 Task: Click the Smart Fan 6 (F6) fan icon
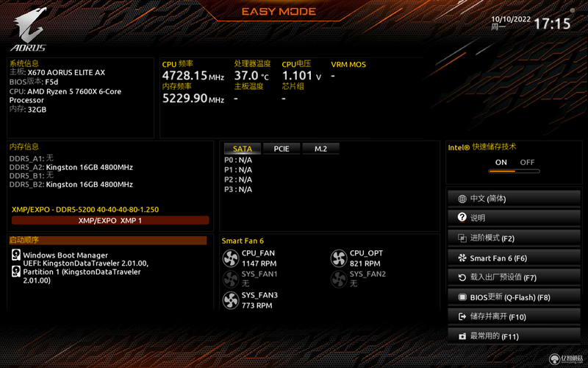point(462,258)
